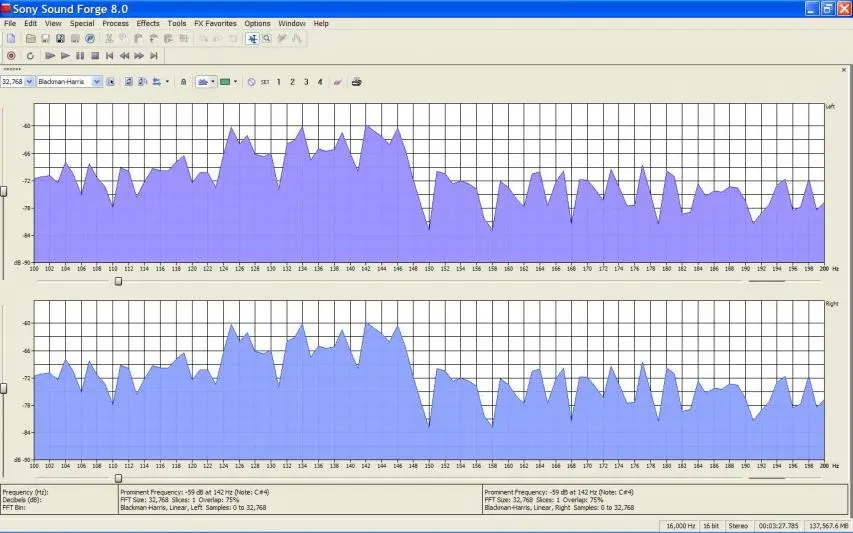Click Play All

50,55
